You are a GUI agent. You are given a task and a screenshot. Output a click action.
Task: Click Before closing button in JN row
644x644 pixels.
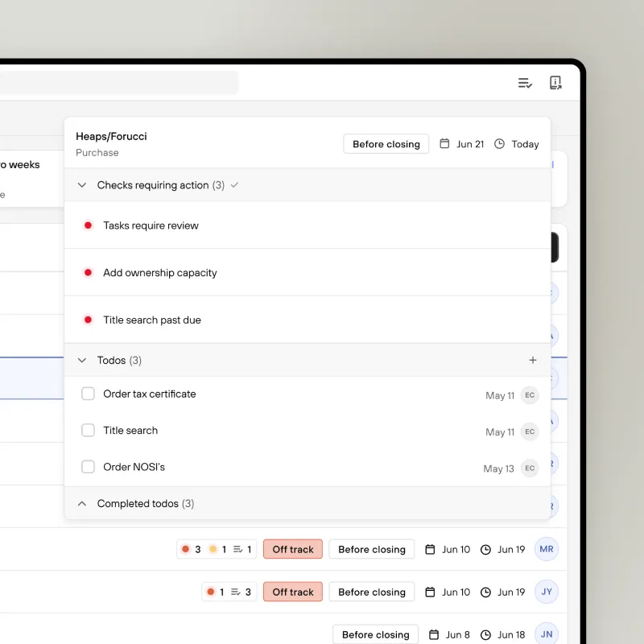(x=375, y=635)
